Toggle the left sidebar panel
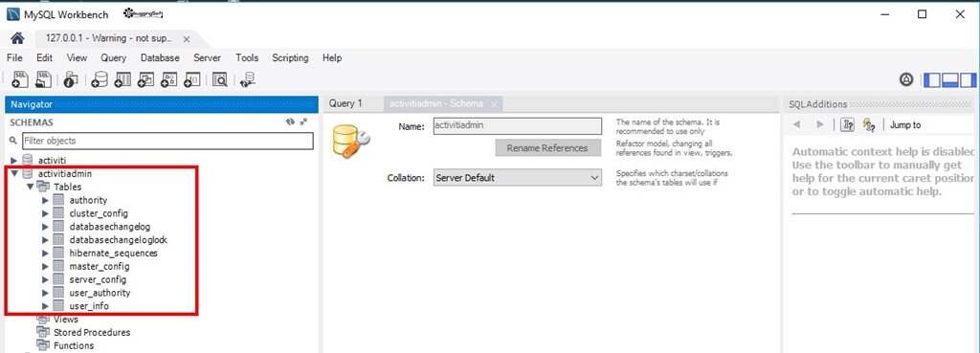The height and width of the screenshot is (353, 980). coord(932,79)
